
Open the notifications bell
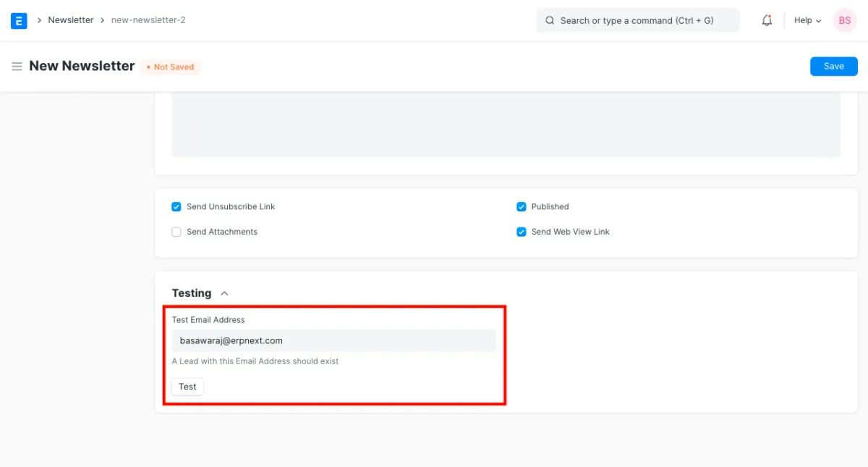[x=767, y=20]
